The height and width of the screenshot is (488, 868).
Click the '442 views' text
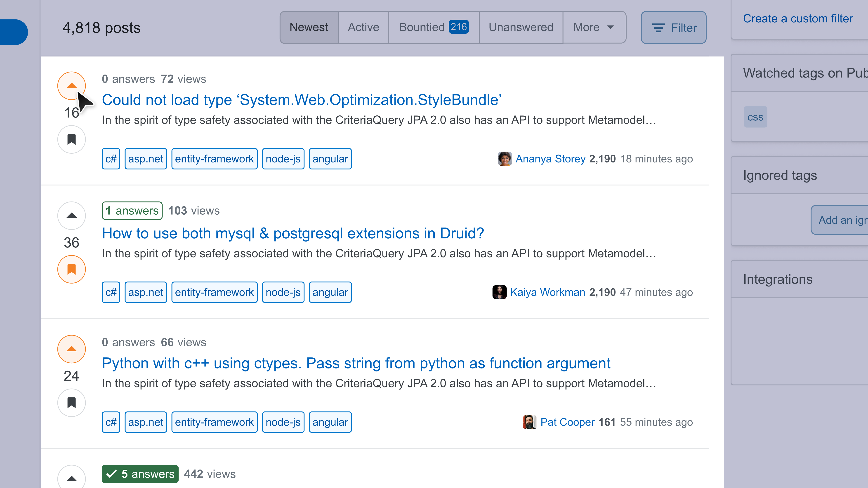click(210, 474)
